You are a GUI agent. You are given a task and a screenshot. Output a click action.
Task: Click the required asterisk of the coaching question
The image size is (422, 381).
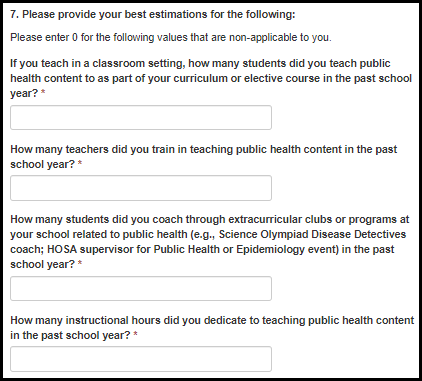tap(80, 264)
